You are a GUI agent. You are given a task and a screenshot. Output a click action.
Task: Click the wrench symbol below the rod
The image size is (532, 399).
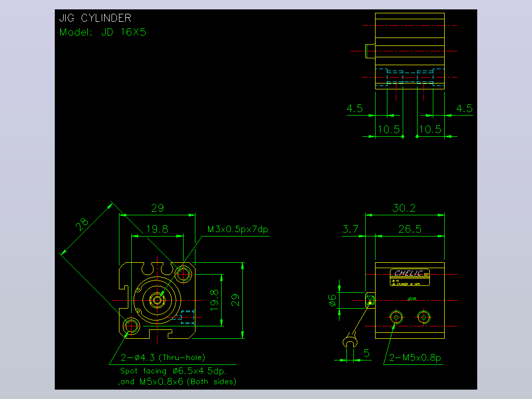pyautogui.click(x=350, y=340)
